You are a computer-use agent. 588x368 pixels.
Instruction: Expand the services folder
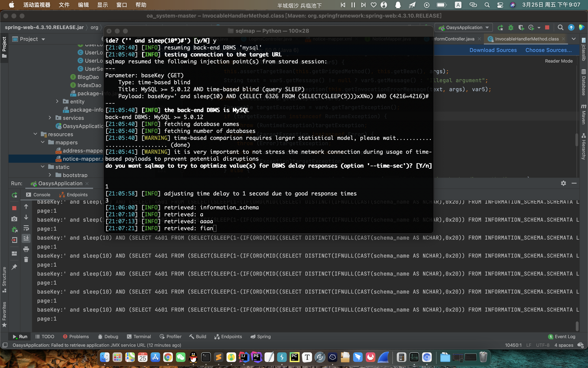tap(50, 118)
